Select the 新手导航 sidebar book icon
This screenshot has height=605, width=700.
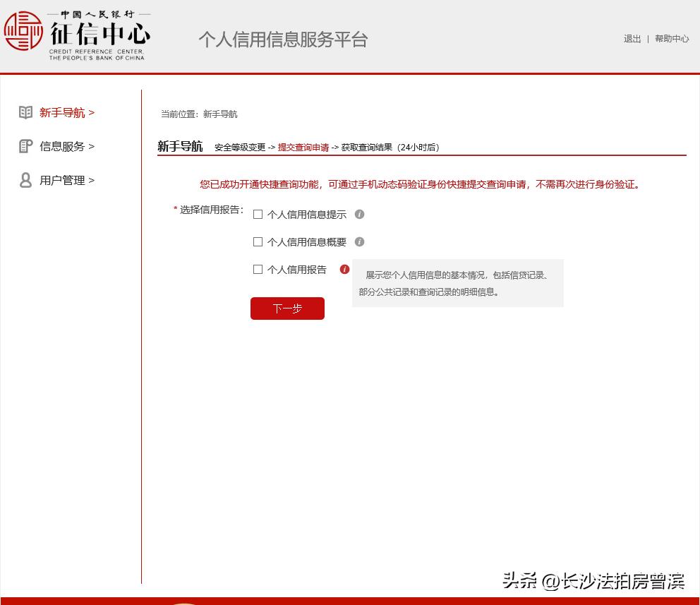coord(25,112)
